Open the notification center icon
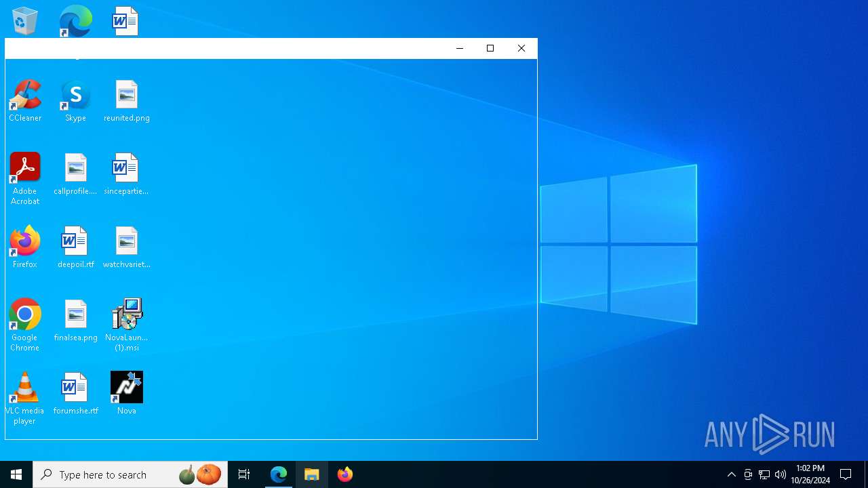The height and width of the screenshot is (488, 868). (x=846, y=474)
